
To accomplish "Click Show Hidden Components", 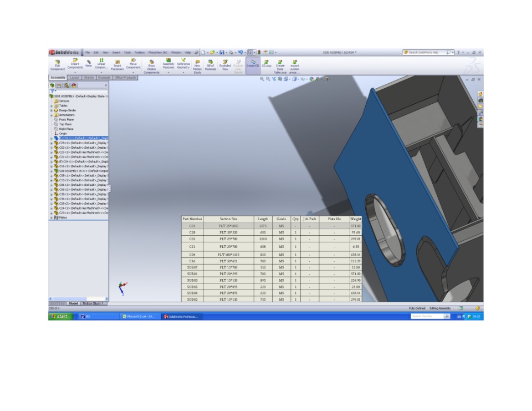I will [x=151, y=67].
